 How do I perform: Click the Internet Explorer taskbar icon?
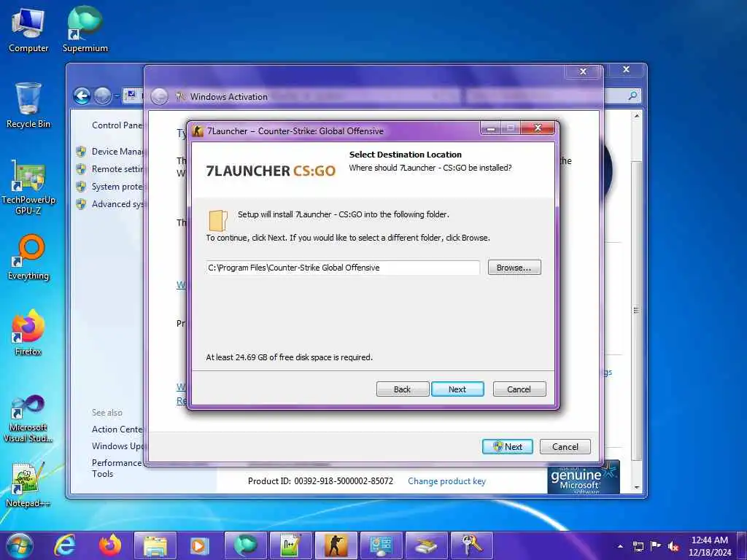[65, 545]
